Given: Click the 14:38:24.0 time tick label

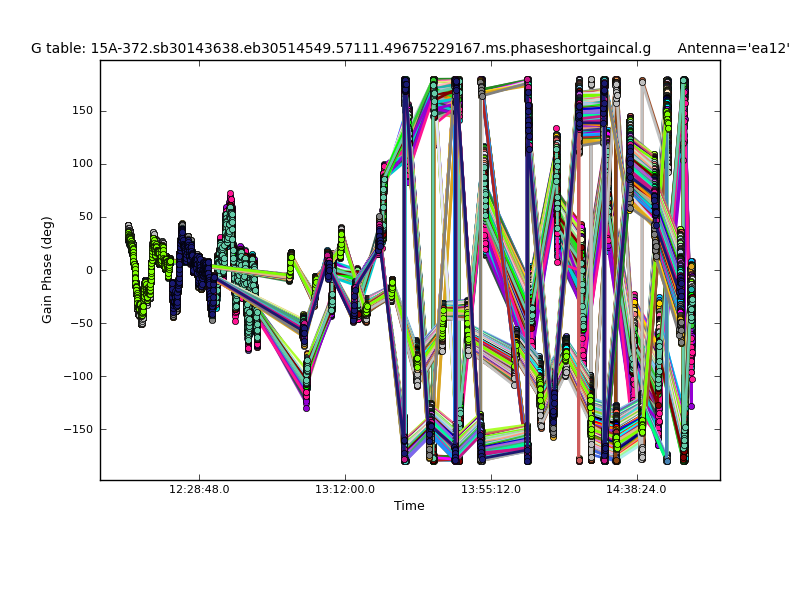Looking at the screenshot, I should coord(637,490).
